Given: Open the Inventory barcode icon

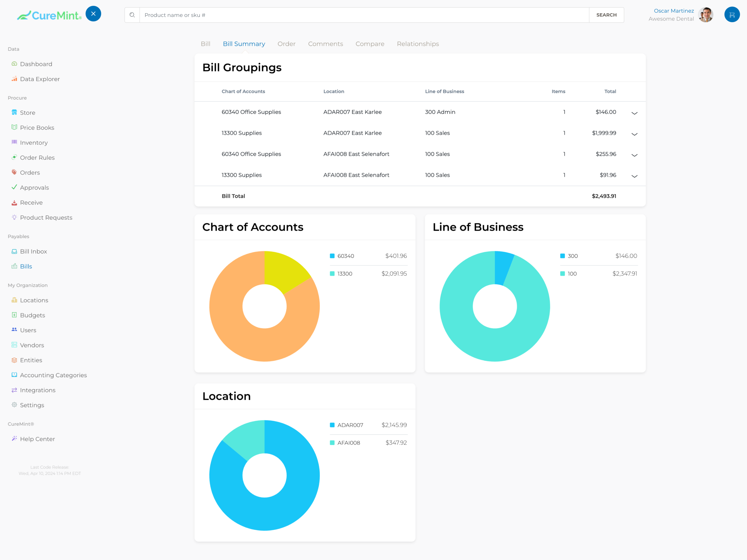Looking at the screenshot, I should pyautogui.click(x=14, y=142).
